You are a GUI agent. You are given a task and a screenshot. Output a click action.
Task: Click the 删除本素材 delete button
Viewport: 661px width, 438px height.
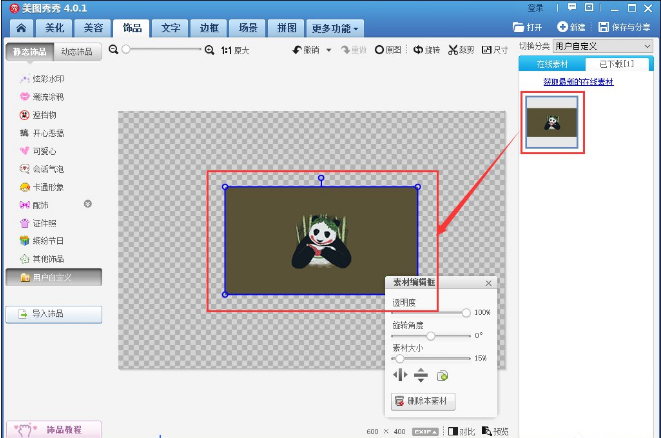tap(423, 401)
